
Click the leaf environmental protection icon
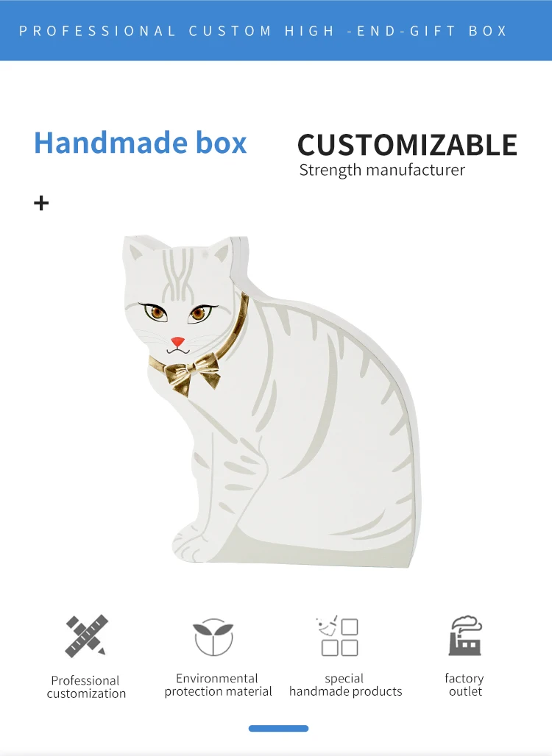(213, 636)
